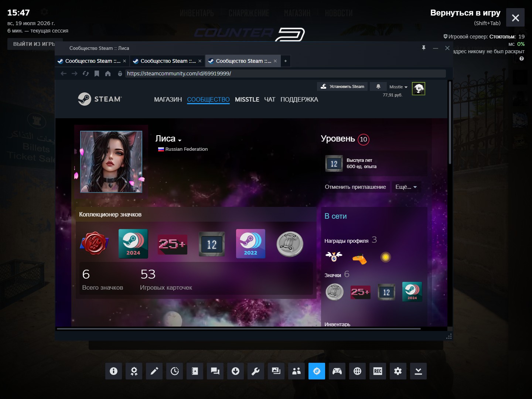This screenshot has height=399, width=532.
Task: Open the Значки link in sidebar
Action: coord(332,275)
